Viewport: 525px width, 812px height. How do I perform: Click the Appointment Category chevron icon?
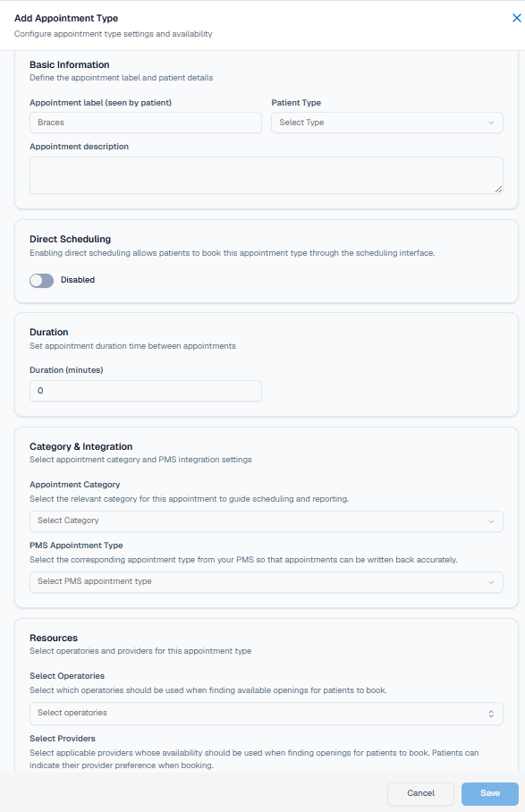point(492,521)
